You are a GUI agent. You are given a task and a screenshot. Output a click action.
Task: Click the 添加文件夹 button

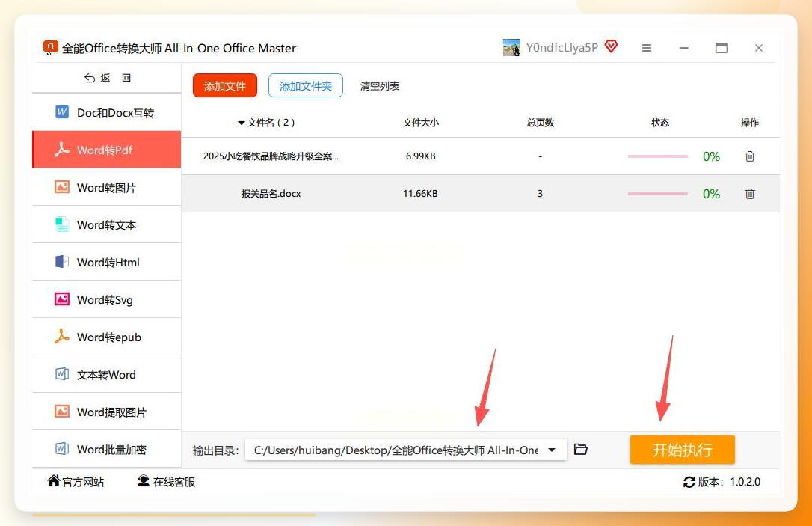tap(306, 85)
